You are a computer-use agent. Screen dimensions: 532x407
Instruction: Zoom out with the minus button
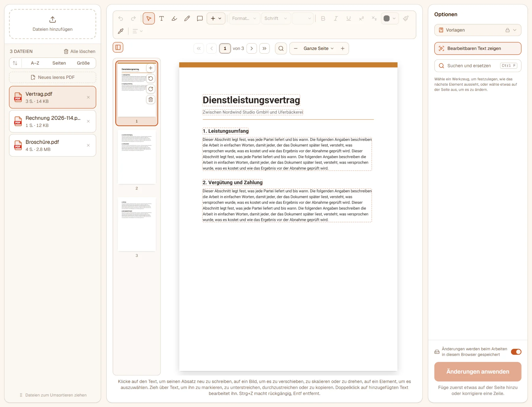(296, 48)
